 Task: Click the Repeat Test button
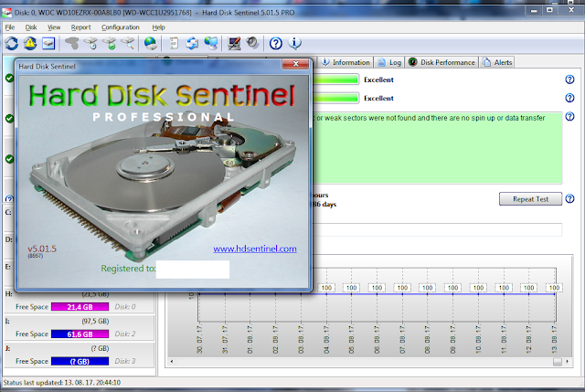coord(530,199)
